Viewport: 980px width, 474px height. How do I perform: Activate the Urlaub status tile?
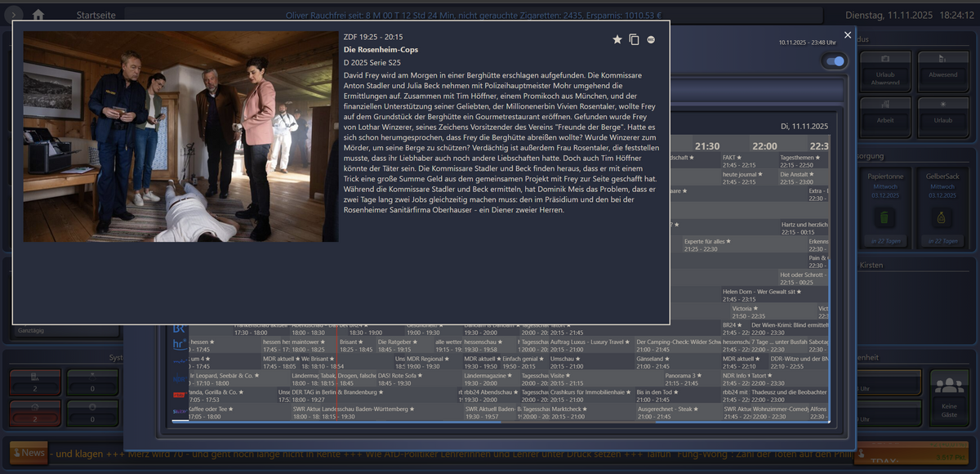943,117
